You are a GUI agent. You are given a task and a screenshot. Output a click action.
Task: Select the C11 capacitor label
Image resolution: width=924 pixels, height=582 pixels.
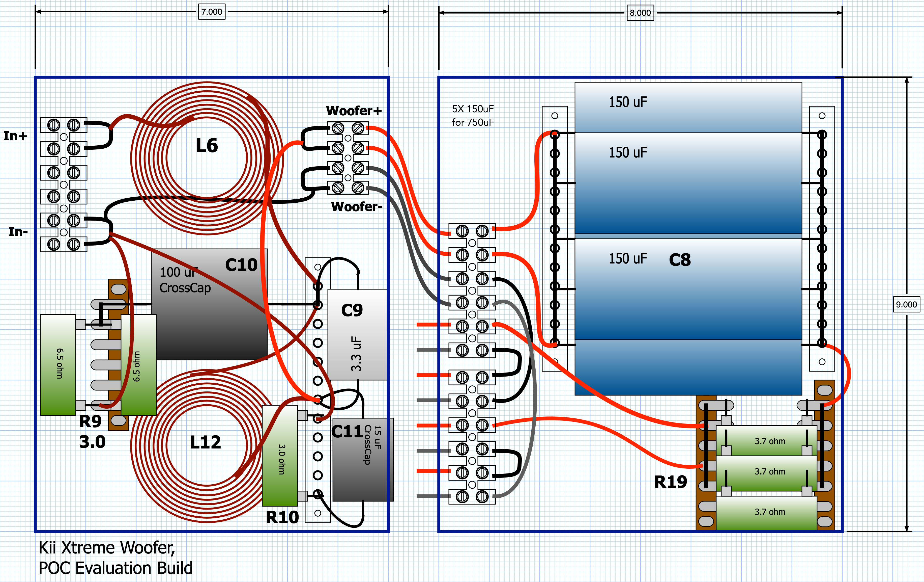(347, 432)
